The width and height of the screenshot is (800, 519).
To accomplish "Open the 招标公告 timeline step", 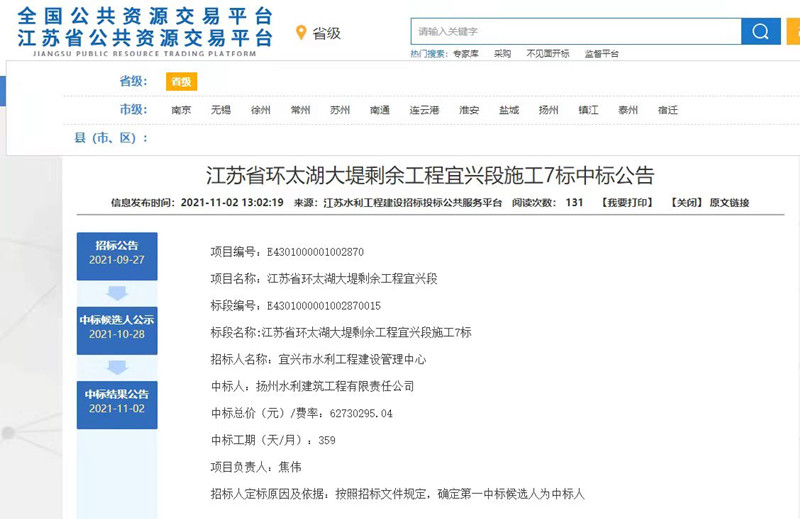I will click(x=117, y=252).
